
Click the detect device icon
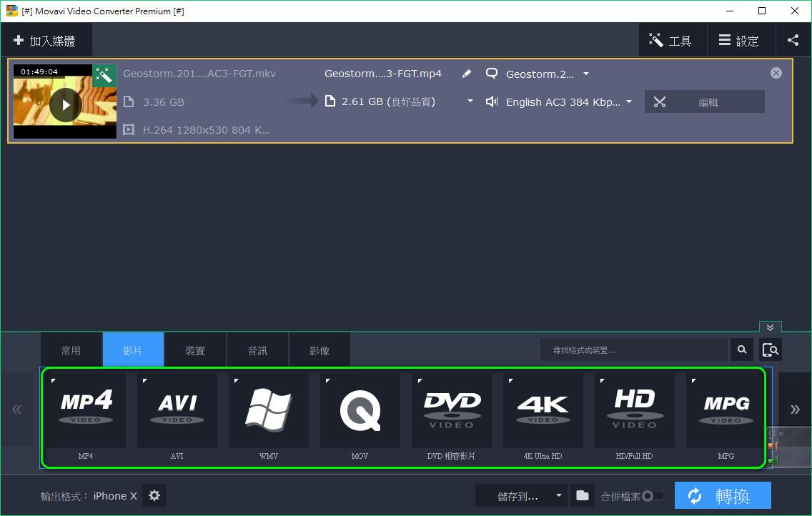770,350
